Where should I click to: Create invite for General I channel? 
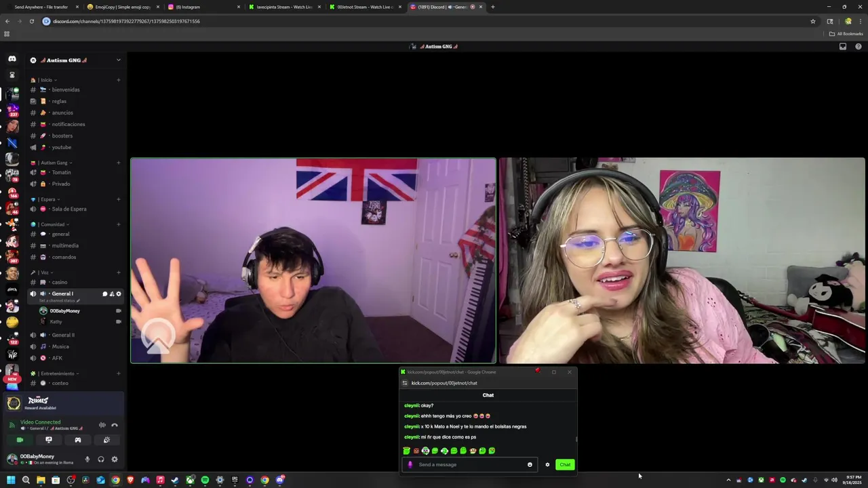point(112,294)
